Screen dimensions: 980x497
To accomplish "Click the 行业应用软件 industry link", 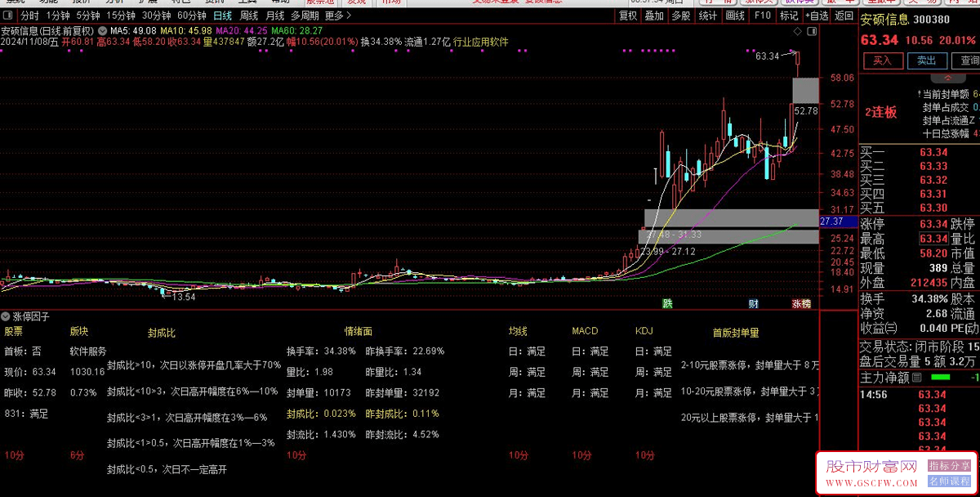I will pyautogui.click(x=481, y=42).
